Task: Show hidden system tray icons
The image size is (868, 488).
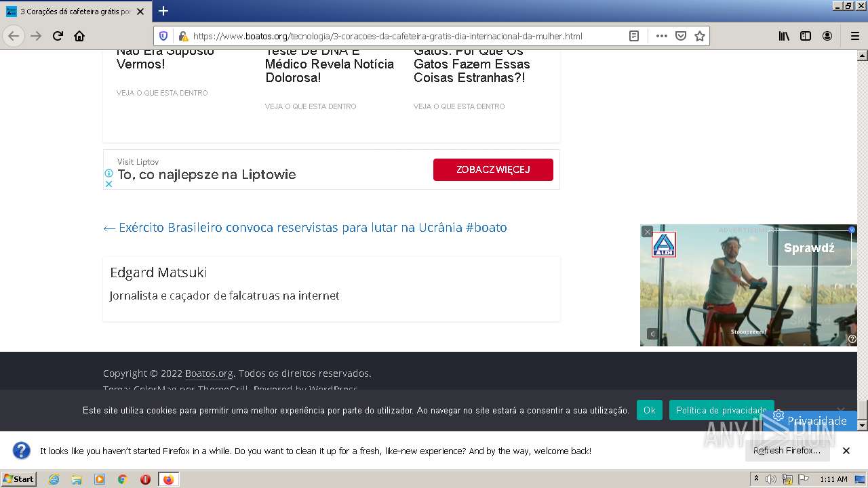Action: click(x=756, y=479)
